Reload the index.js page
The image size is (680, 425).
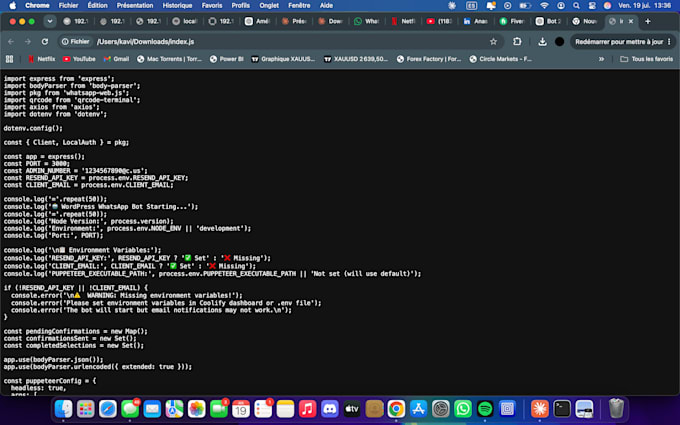[45, 42]
